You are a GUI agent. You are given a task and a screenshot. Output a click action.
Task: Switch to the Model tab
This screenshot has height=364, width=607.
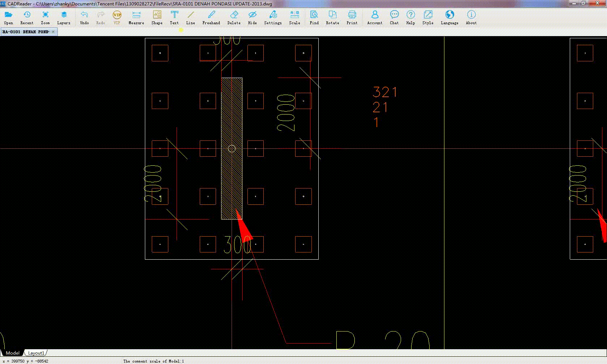point(13,353)
